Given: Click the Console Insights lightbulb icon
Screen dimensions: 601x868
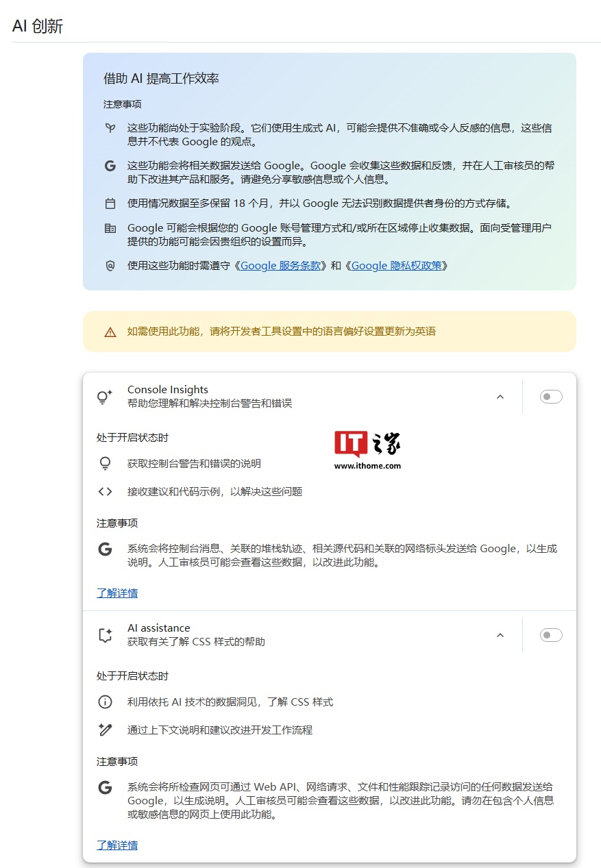Looking at the screenshot, I should pyautogui.click(x=104, y=396).
